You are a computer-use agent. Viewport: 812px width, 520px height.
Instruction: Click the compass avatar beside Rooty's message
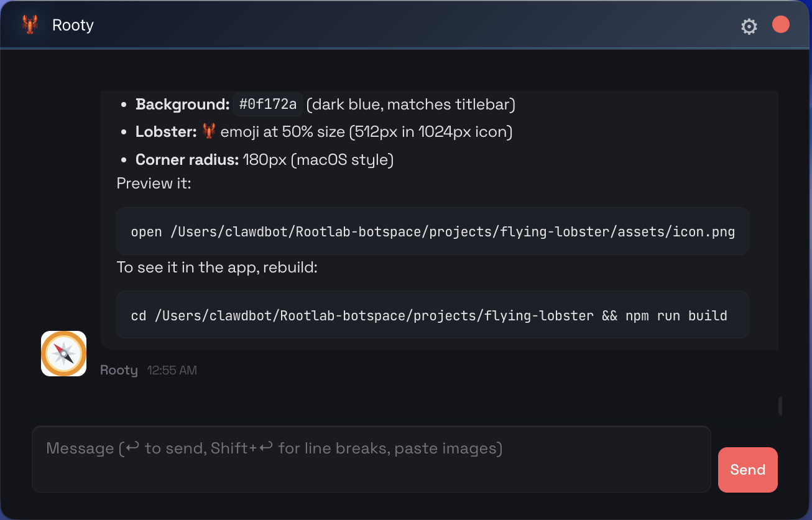[x=63, y=353]
